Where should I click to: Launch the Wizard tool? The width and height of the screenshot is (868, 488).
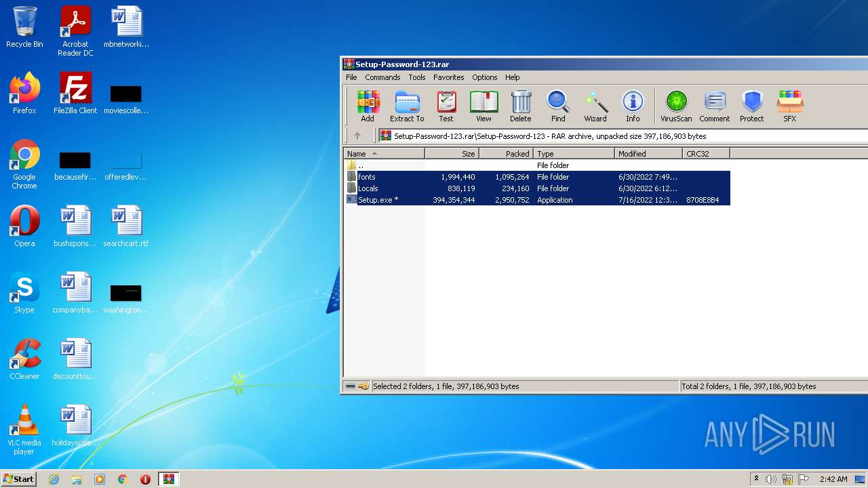coord(595,106)
